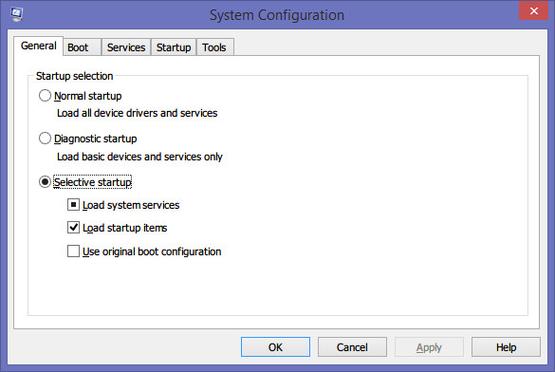This screenshot has height=372, width=555.
Task: Open the Help button
Action: 506,347
